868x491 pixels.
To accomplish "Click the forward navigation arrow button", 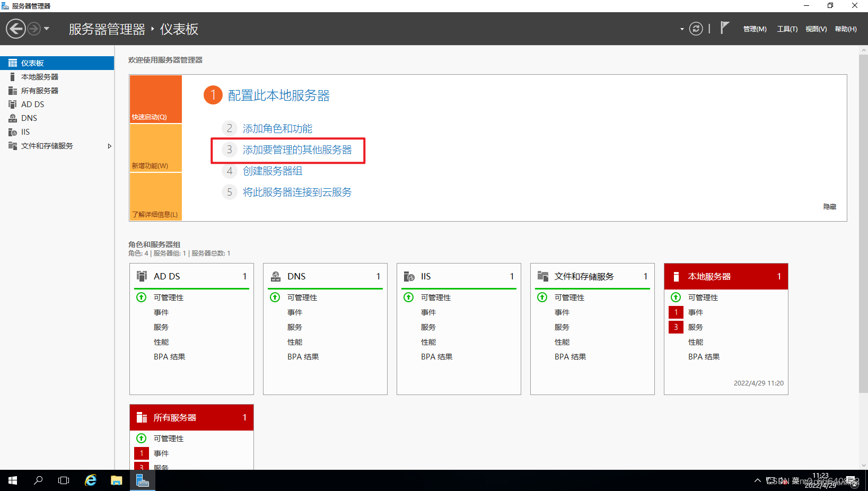I will point(34,29).
